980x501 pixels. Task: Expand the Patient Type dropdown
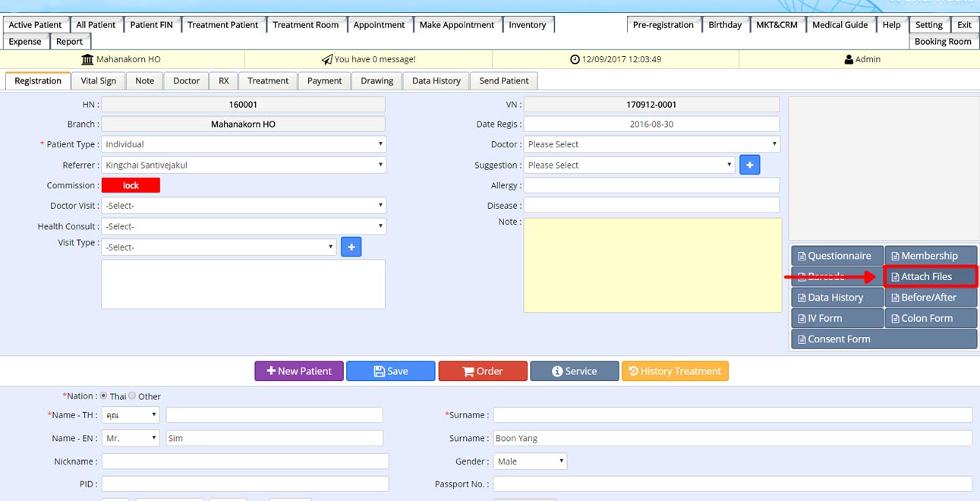[x=243, y=144]
